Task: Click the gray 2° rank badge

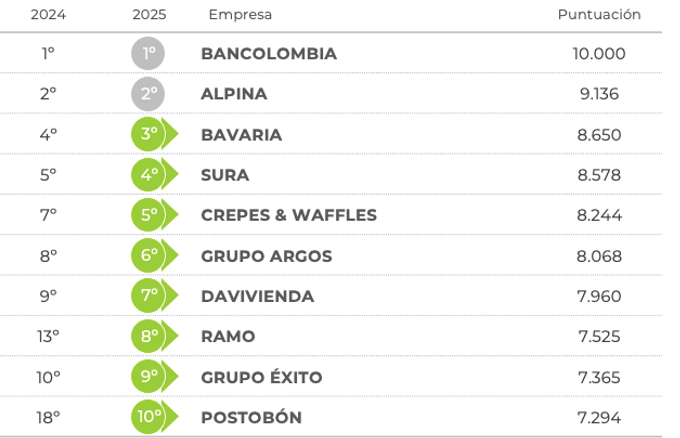Action: (148, 94)
